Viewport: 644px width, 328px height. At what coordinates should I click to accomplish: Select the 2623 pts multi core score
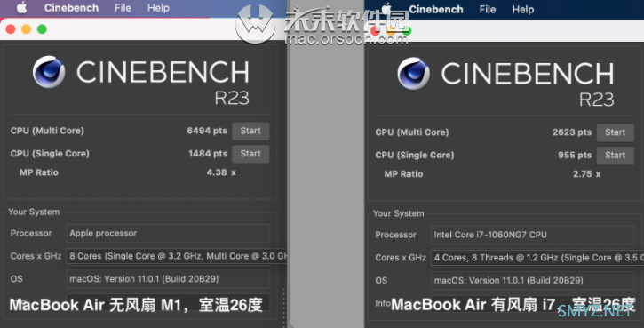pyautogui.click(x=572, y=132)
